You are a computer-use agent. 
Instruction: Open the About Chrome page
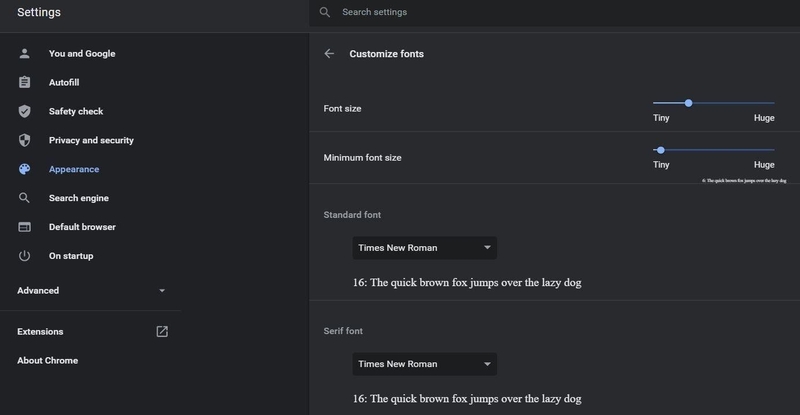tap(47, 360)
